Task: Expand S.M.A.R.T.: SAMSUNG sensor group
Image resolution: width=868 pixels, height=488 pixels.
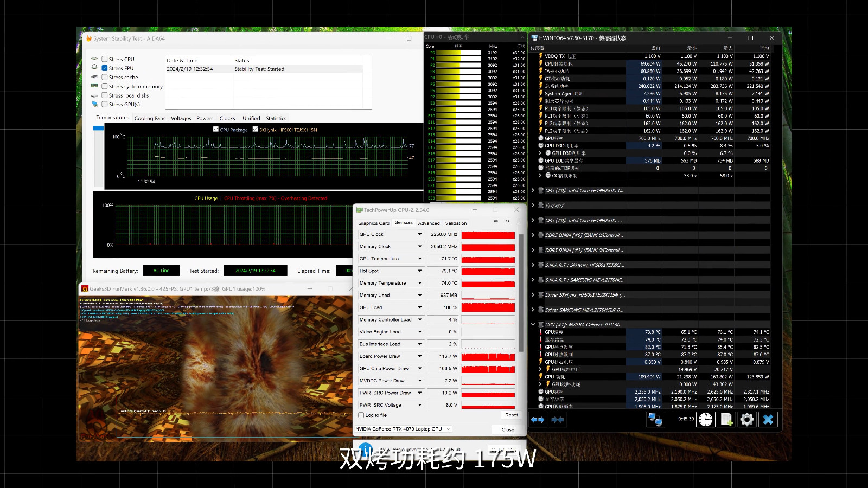Action: coord(533,280)
